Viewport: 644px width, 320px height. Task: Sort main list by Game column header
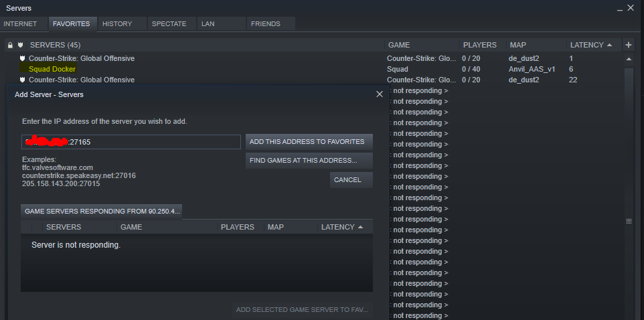pos(422,45)
